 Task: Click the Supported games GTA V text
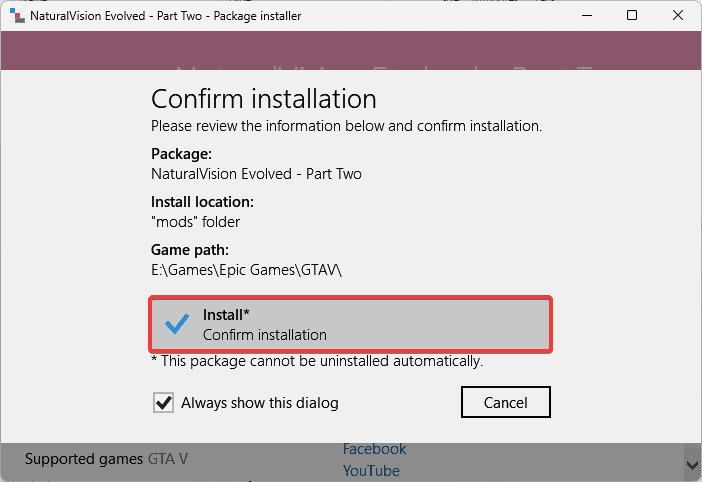pyautogui.click(x=106, y=459)
